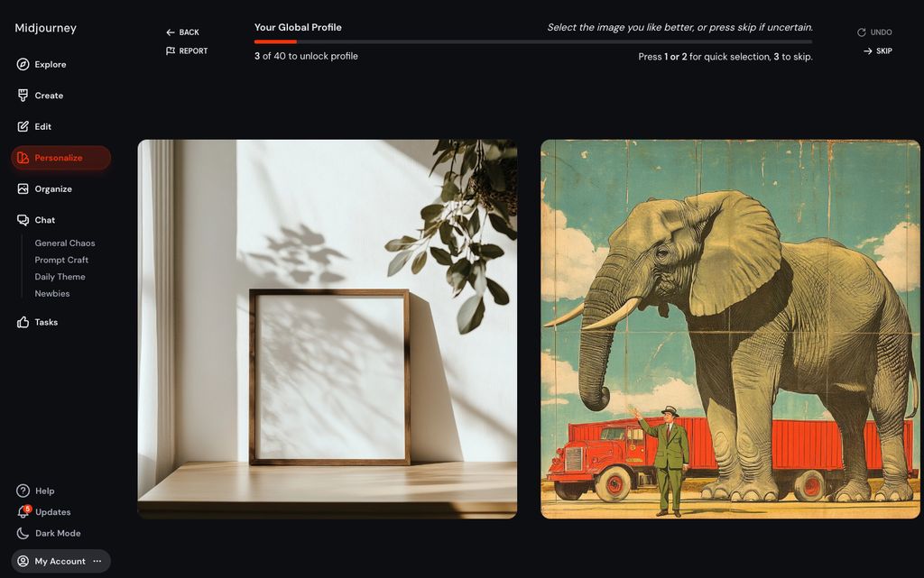Skip this image pair
924x578 pixels.
pos(878,51)
